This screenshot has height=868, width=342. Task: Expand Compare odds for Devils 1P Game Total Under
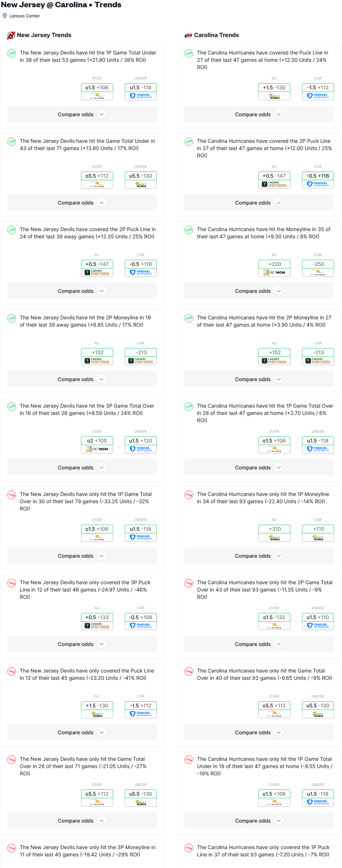[82, 114]
